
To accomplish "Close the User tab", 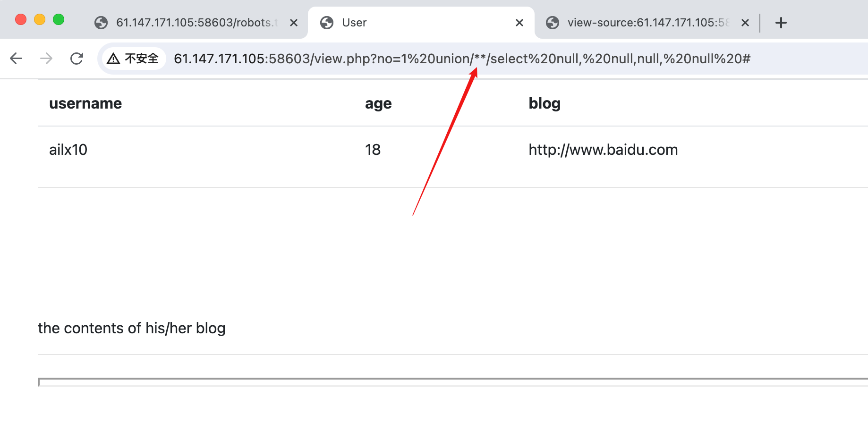I will click(x=519, y=23).
